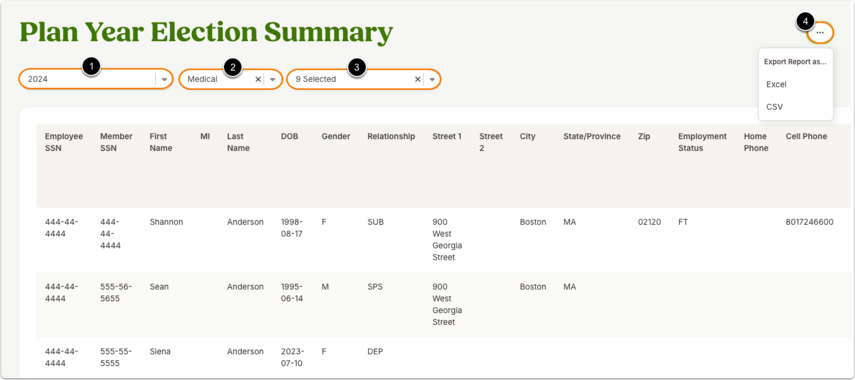This screenshot has height=380, width=855.
Task: Open the three-dot export menu
Action: coord(820,33)
